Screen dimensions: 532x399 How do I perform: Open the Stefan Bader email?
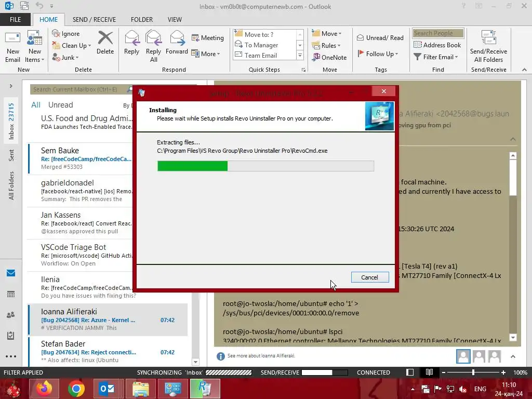coord(108,352)
